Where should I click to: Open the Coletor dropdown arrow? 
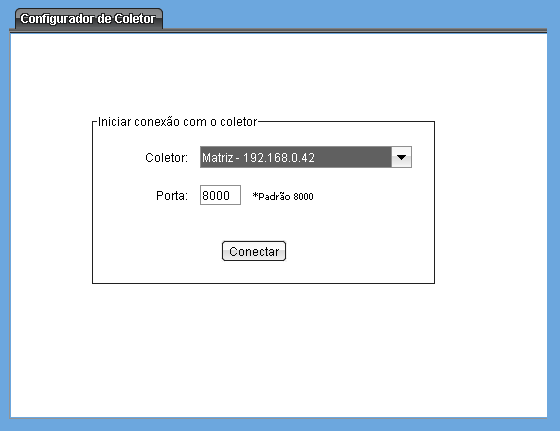[401, 157]
